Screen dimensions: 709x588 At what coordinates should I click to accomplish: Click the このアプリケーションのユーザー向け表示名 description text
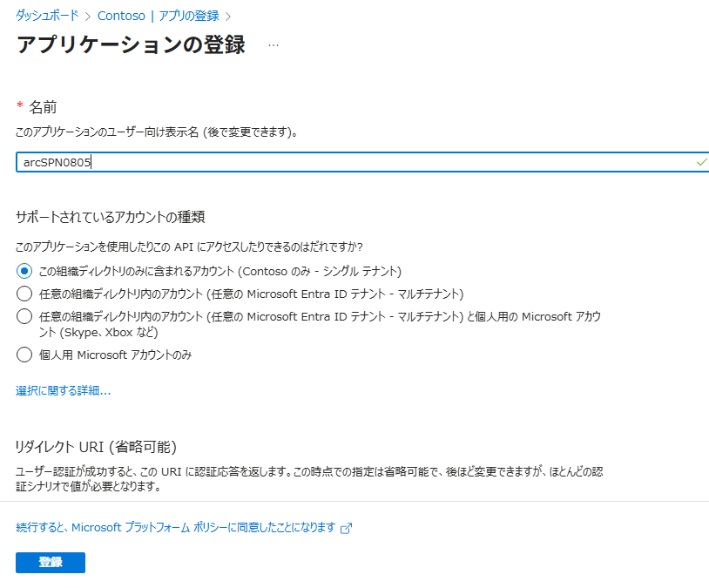[157, 132]
